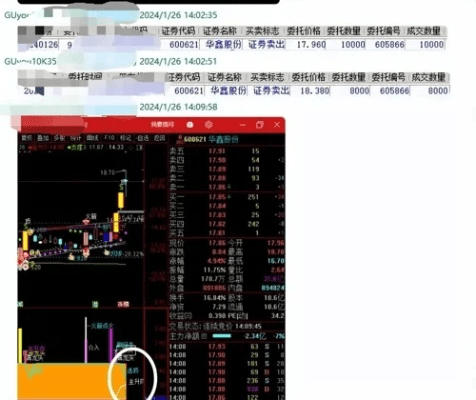Restore the stock window size
This screenshot has width=476, height=400.
point(260,125)
